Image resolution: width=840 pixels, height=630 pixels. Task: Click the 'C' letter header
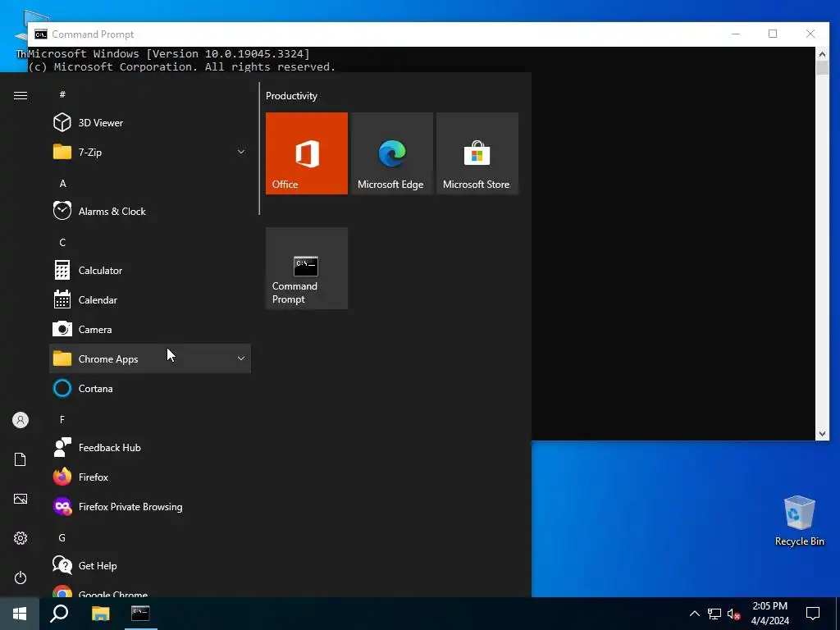tap(62, 243)
